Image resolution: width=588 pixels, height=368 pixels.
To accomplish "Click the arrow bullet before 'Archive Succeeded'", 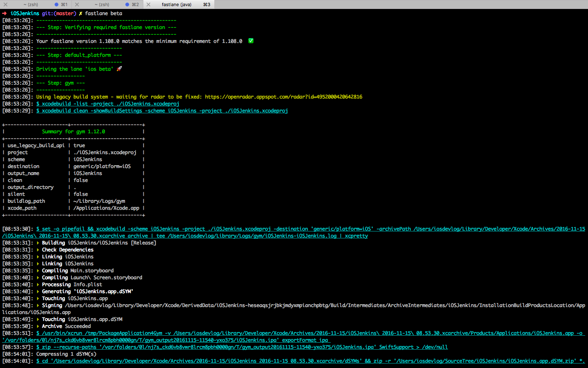I will click(x=38, y=326).
